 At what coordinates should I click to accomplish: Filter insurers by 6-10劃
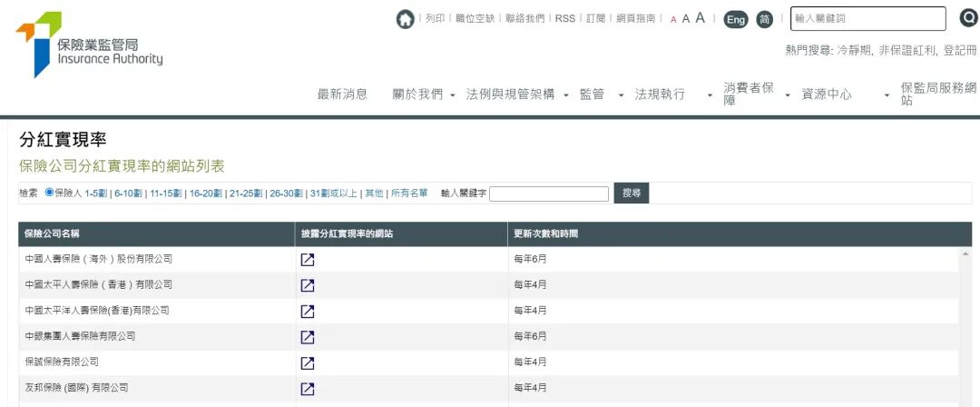(x=129, y=194)
